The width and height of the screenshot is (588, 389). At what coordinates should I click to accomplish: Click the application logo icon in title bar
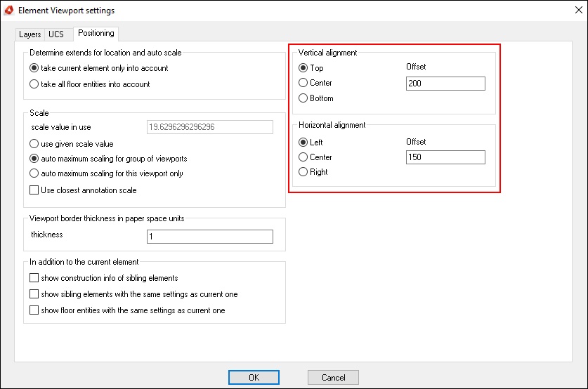point(9,10)
